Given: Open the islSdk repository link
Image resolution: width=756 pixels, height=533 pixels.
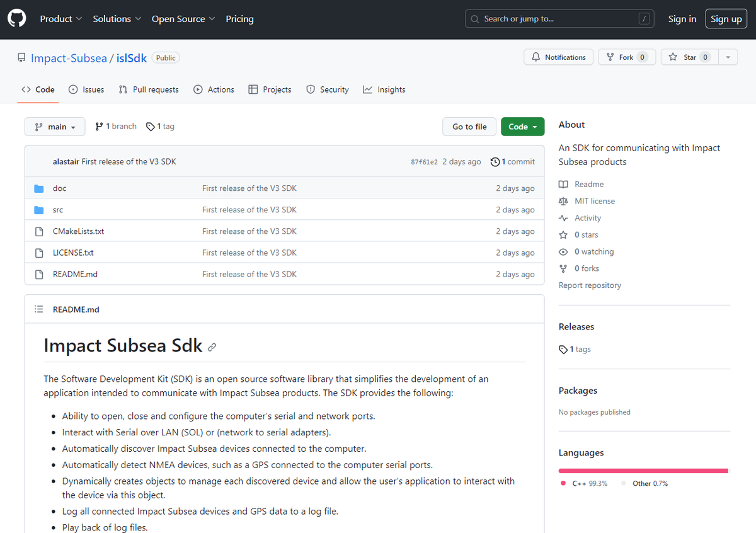Looking at the screenshot, I should tap(132, 58).
